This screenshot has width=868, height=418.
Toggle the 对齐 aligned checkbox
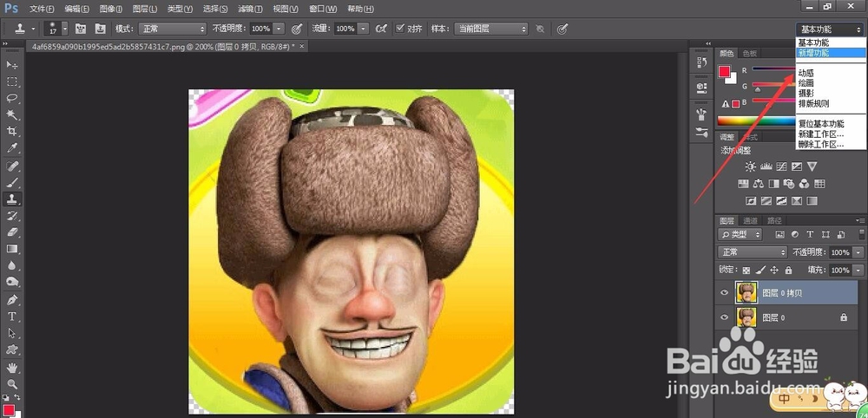tap(400, 29)
